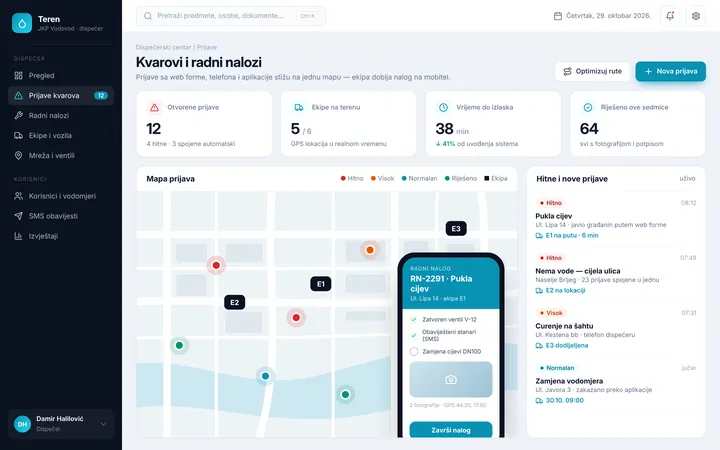Click the Ekipe na terenu truck icon
The image size is (720, 450).
point(299,107)
